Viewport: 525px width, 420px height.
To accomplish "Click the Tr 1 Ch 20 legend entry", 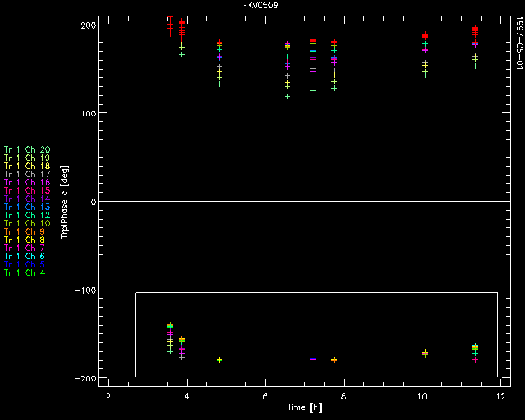I will pyautogui.click(x=26, y=149).
